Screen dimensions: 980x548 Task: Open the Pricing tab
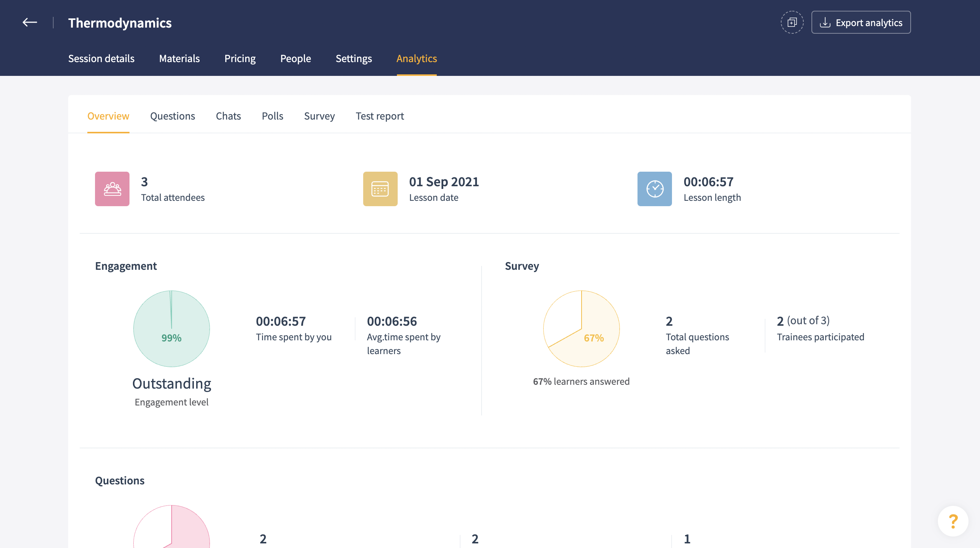240,58
